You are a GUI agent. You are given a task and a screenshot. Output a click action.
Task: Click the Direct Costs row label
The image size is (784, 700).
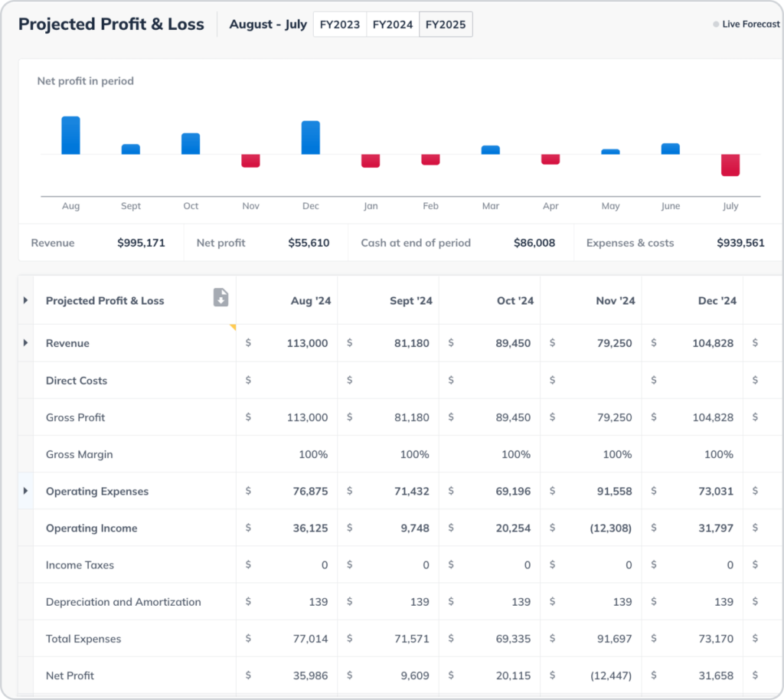pos(77,381)
